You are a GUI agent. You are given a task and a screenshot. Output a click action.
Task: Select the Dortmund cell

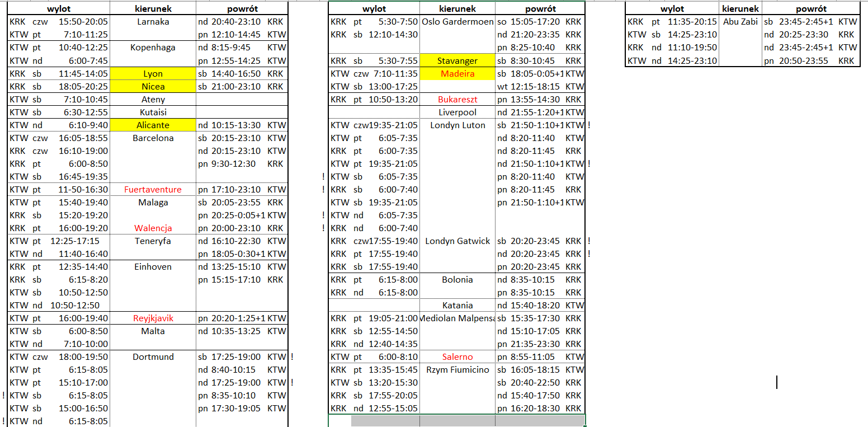pos(153,356)
